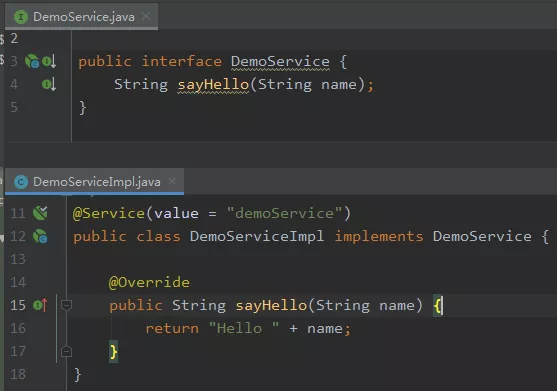Open the implemented-by gutter icon on line 3
The image size is (557, 391).
click(x=49, y=61)
